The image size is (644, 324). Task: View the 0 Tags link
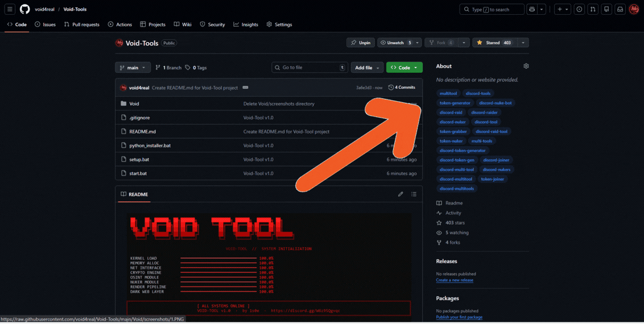[x=196, y=68]
